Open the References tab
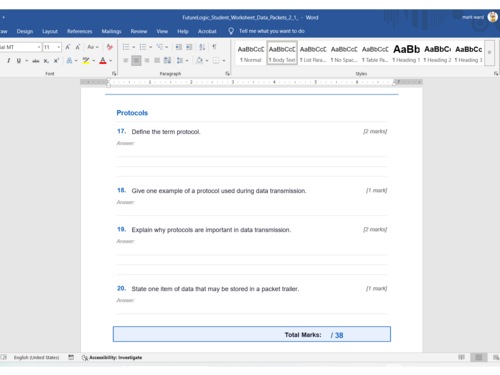Image resolution: width=500 pixels, height=375 pixels. [x=79, y=31]
